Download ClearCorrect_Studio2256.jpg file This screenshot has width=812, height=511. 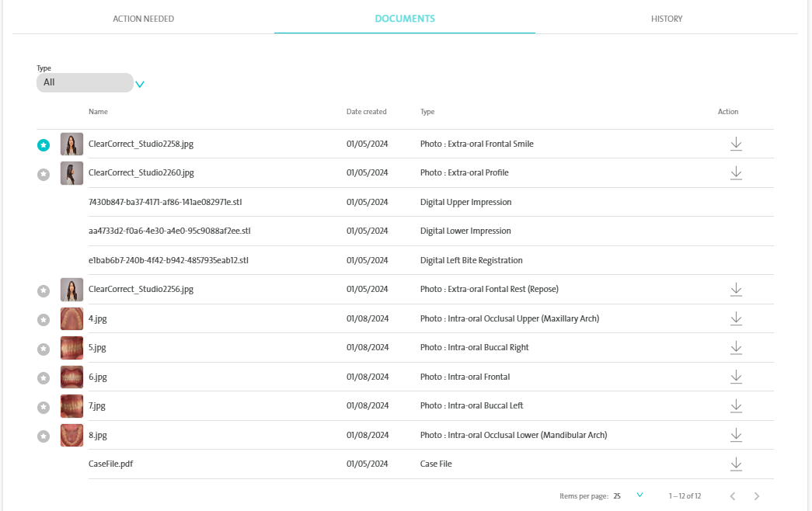point(736,290)
